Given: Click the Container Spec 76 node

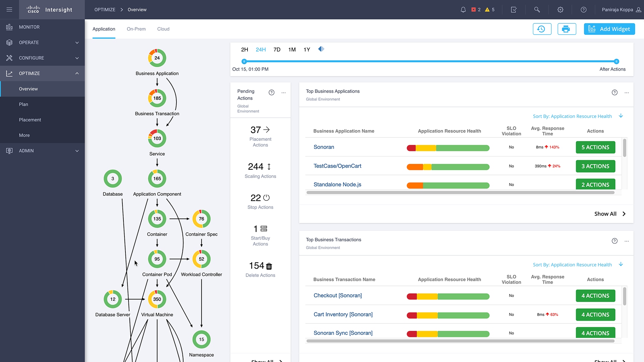Looking at the screenshot, I should click(201, 219).
